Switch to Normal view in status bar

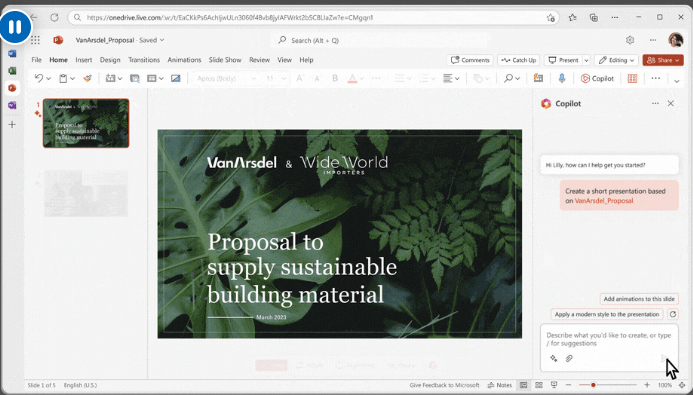coord(524,385)
